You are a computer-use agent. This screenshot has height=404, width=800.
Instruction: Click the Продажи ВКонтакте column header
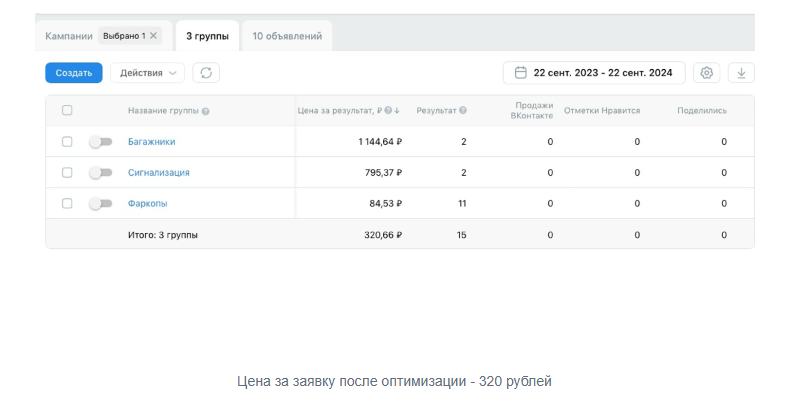(x=532, y=110)
